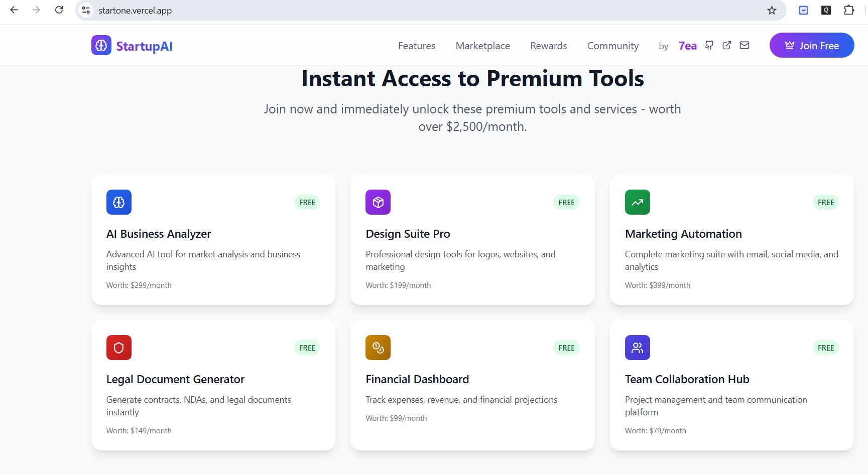Viewport: 868px width, 475px height.
Task: Navigate to the Rewards section
Action: tap(548, 46)
